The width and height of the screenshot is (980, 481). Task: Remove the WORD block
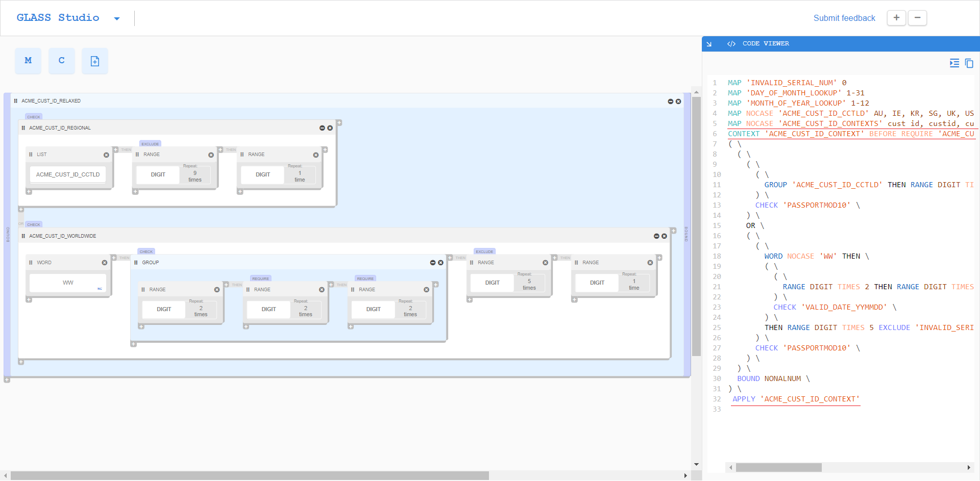(x=105, y=263)
